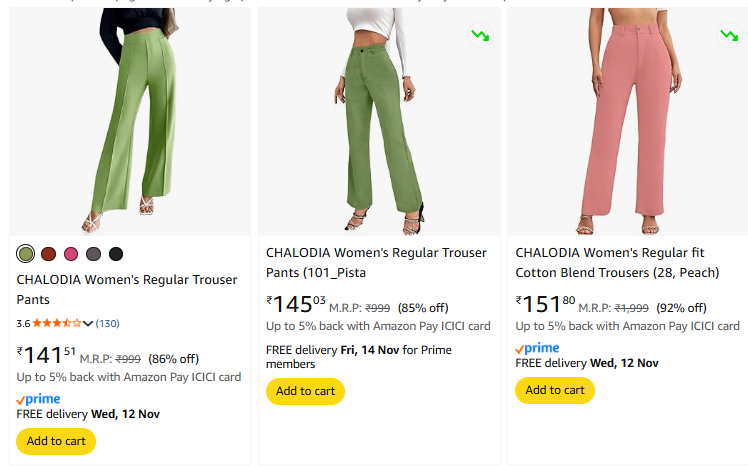Select the olive green color swatch
The height and width of the screenshot is (466, 748).
[26, 254]
